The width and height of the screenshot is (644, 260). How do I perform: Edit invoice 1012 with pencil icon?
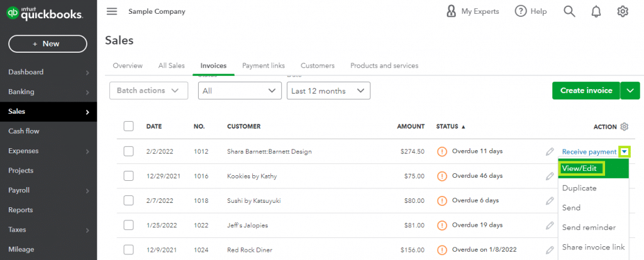[550, 152]
